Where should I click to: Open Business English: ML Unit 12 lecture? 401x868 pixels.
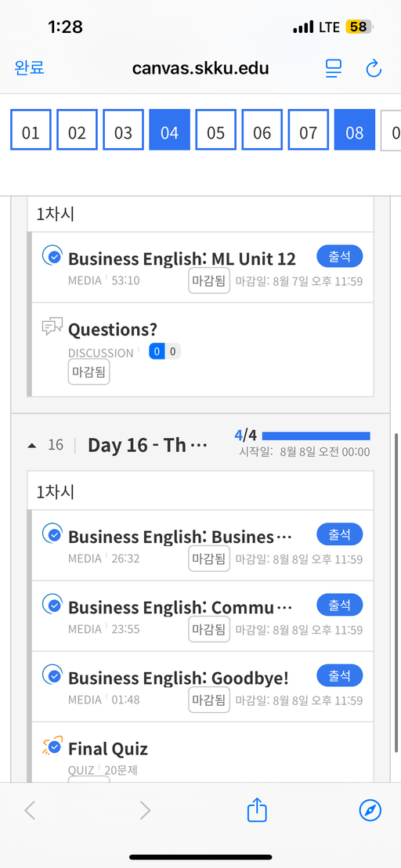pos(182,259)
